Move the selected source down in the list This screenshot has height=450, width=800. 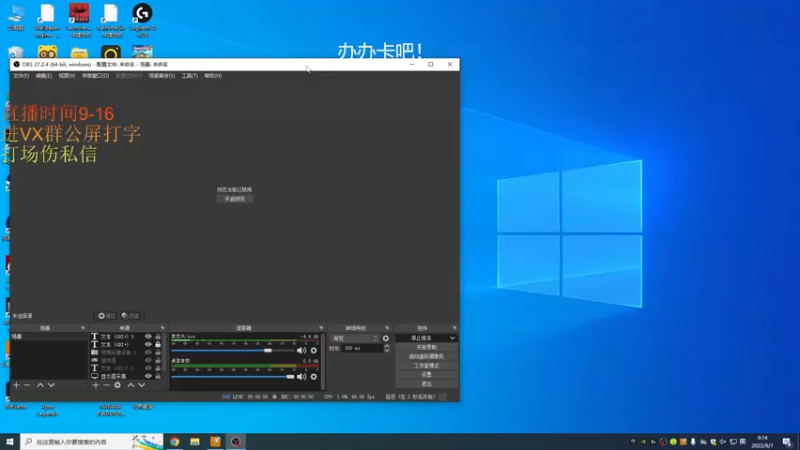click(x=141, y=385)
